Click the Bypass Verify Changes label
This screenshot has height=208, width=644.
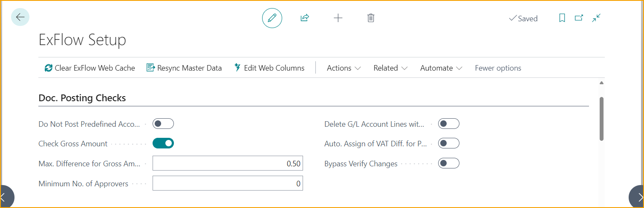(361, 164)
